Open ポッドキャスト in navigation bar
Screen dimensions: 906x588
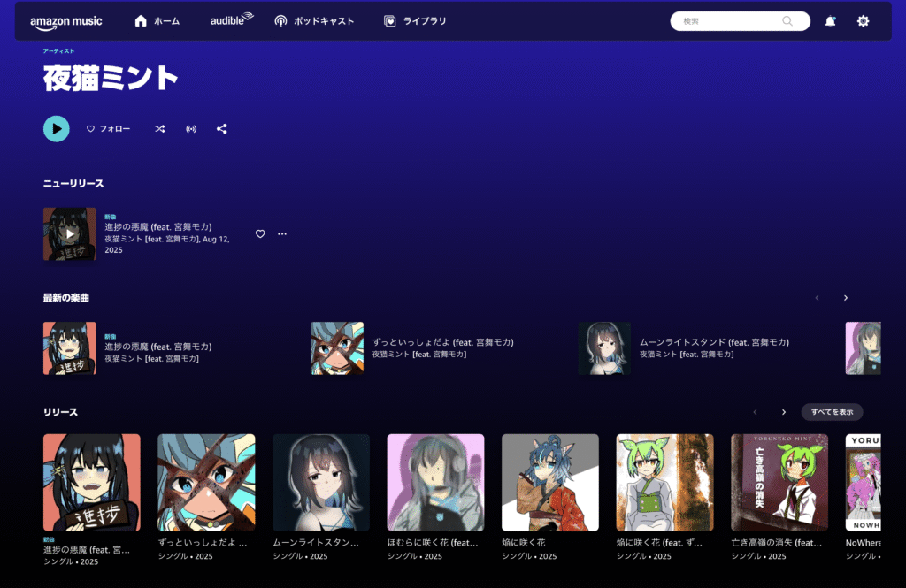coord(314,21)
